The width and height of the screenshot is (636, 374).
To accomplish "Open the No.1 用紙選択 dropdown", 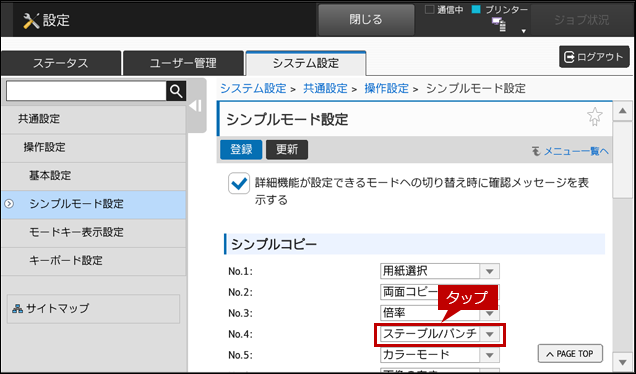I will pyautogui.click(x=440, y=271).
